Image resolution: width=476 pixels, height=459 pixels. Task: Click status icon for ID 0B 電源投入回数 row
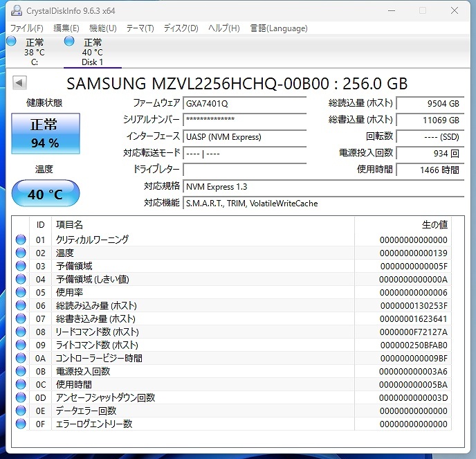point(21,371)
